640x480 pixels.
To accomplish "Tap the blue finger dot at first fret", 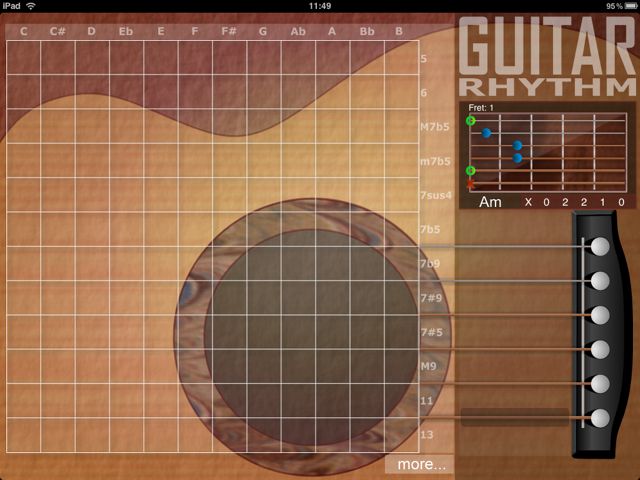I will 486,133.
